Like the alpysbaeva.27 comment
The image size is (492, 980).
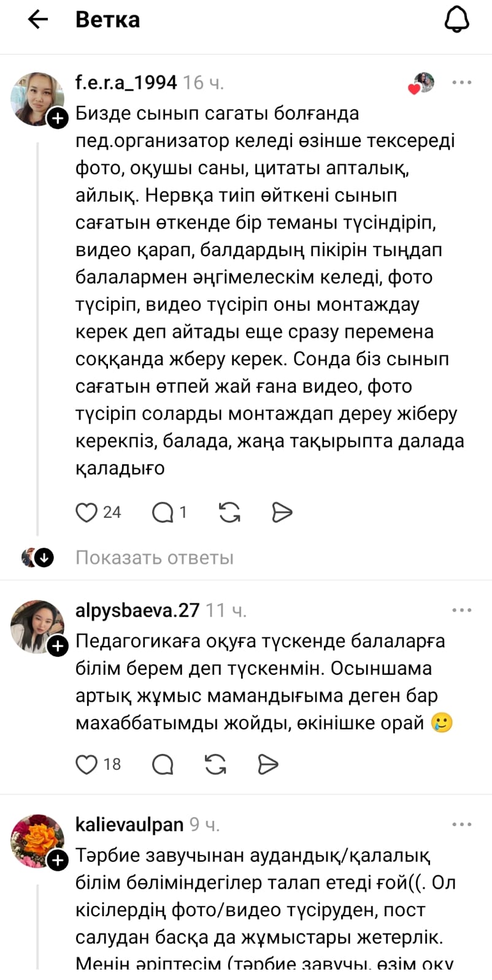point(86,764)
